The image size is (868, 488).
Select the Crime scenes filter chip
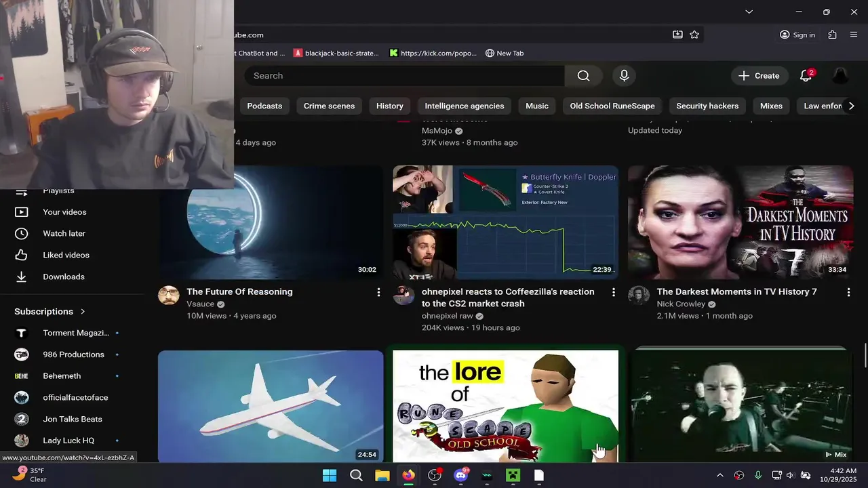(329, 106)
